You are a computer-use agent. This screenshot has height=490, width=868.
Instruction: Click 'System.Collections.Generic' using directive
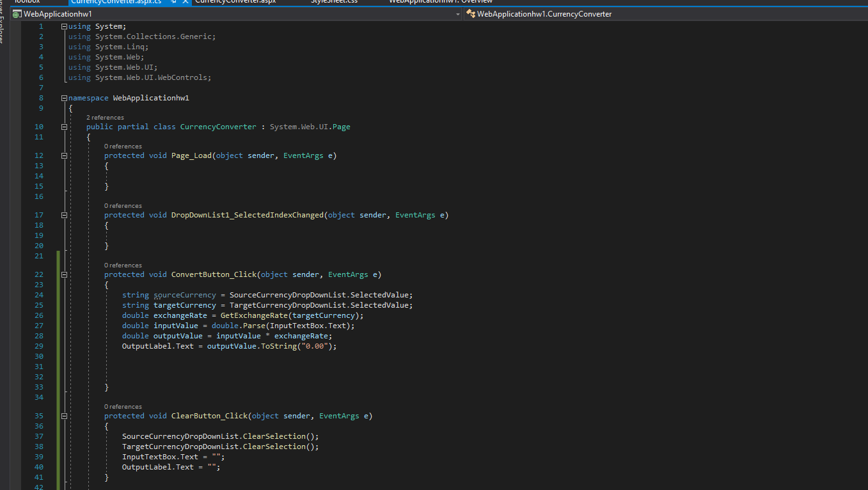pos(154,36)
